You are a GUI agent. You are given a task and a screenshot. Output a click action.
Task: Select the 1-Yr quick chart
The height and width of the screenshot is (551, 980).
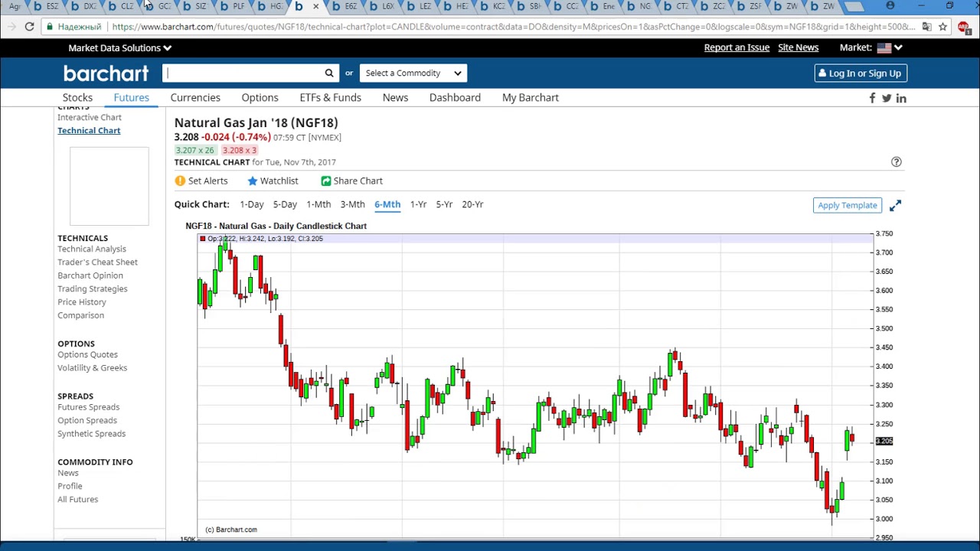point(418,204)
